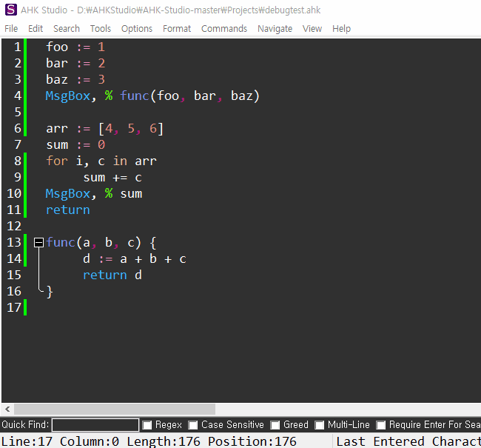Viewport: 481px width, 448px height.
Task: Toggle the Case Sensitive checkbox
Action: 194,425
